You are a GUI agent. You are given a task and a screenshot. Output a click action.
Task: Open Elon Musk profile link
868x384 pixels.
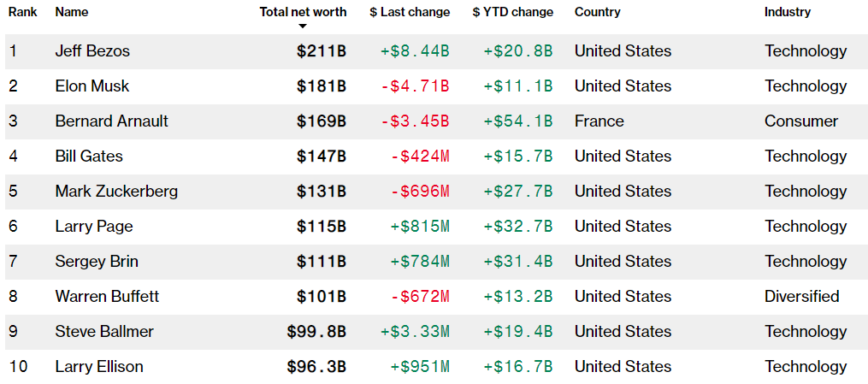pyautogui.click(x=92, y=86)
